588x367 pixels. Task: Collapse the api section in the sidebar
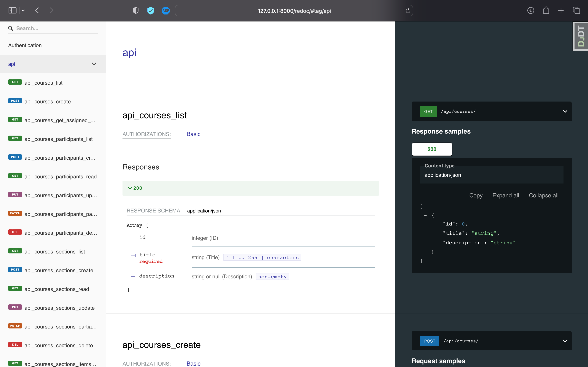pyautogui.click(x=94, y=64)
